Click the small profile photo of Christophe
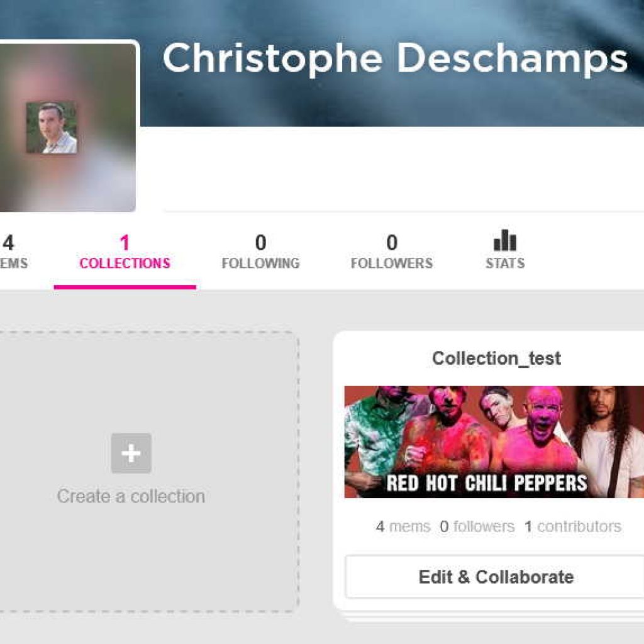The height and width of the screenshot is (644, 644). [x=52, y=127]
